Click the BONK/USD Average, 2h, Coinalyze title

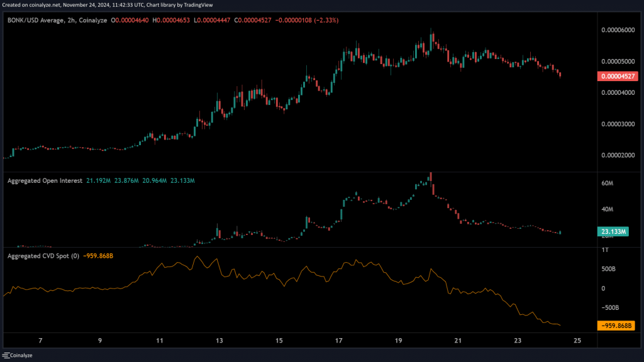(57, 20)
